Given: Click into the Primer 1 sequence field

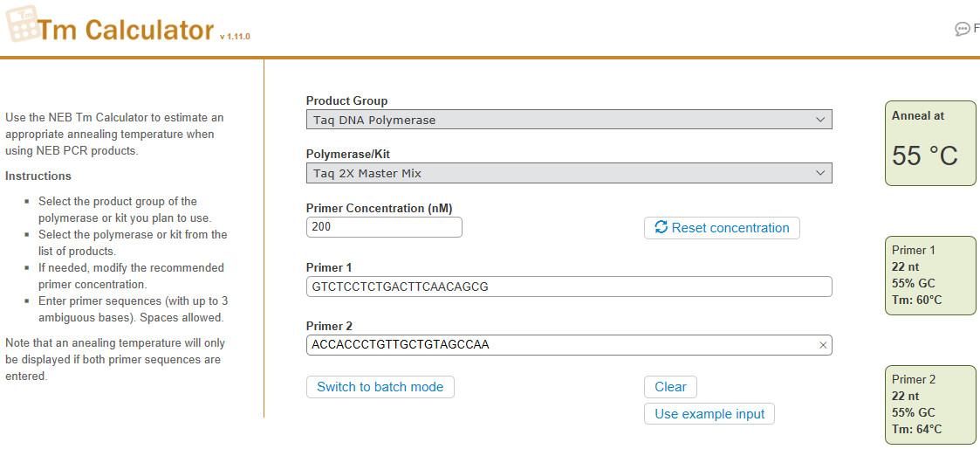Looking at the screenshot, I should tap(568, 287).
